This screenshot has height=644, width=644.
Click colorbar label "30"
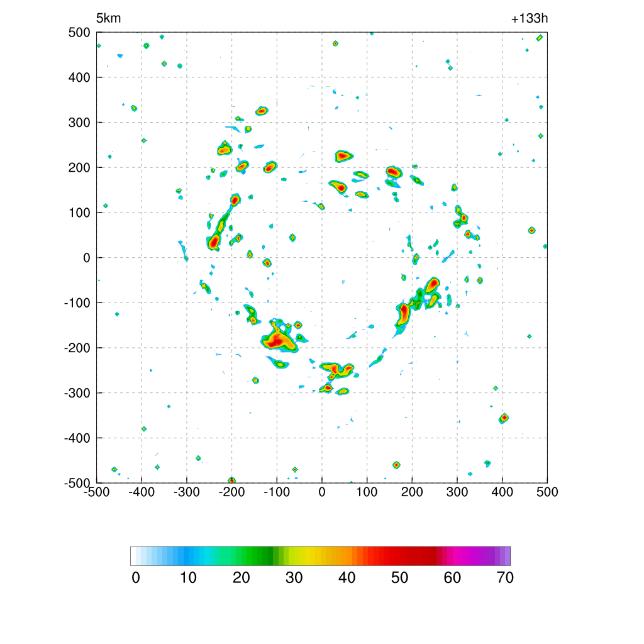click(294, 578)
